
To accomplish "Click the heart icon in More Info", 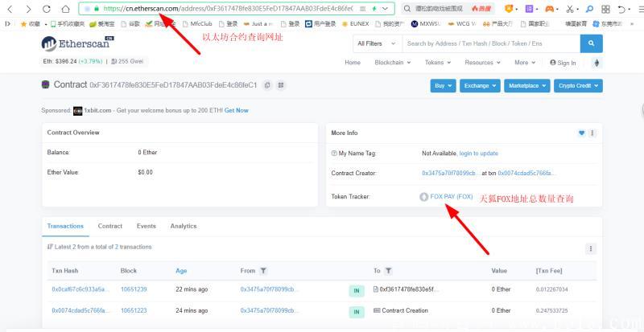I will (581, 133).
